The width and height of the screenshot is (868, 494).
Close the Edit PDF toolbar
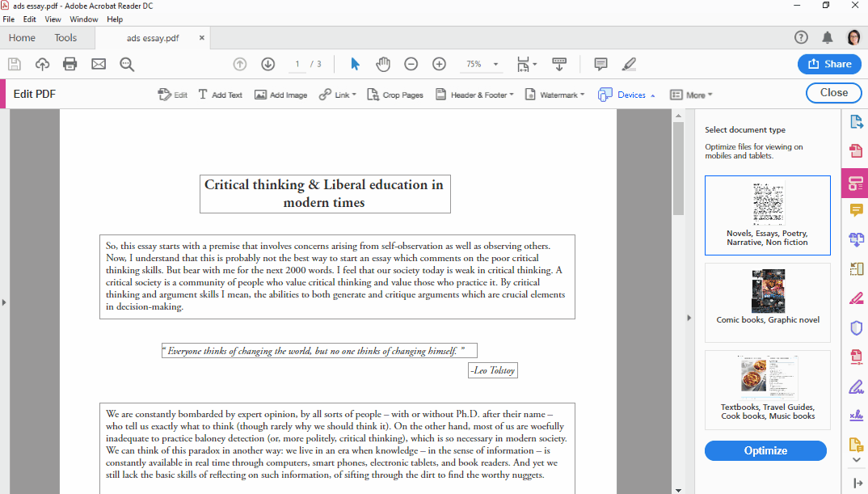834,92
